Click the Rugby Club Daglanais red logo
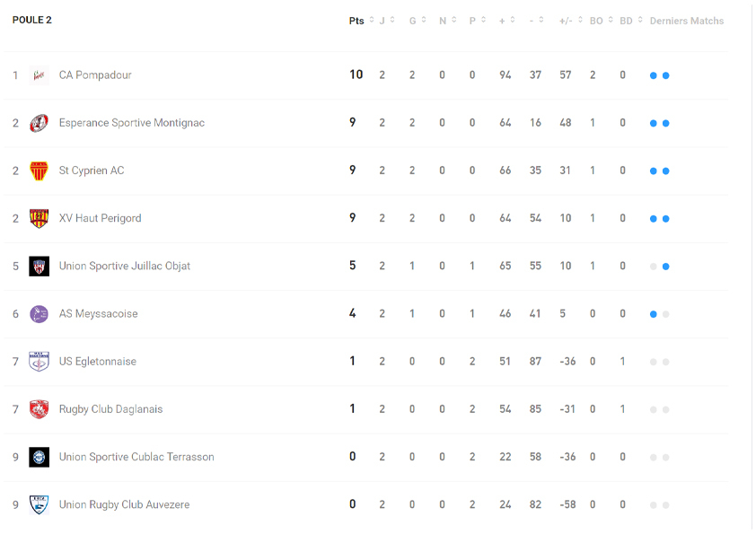The width and height of the screenshot is (756, 534). pyautogui.click(x=39, y=409)
